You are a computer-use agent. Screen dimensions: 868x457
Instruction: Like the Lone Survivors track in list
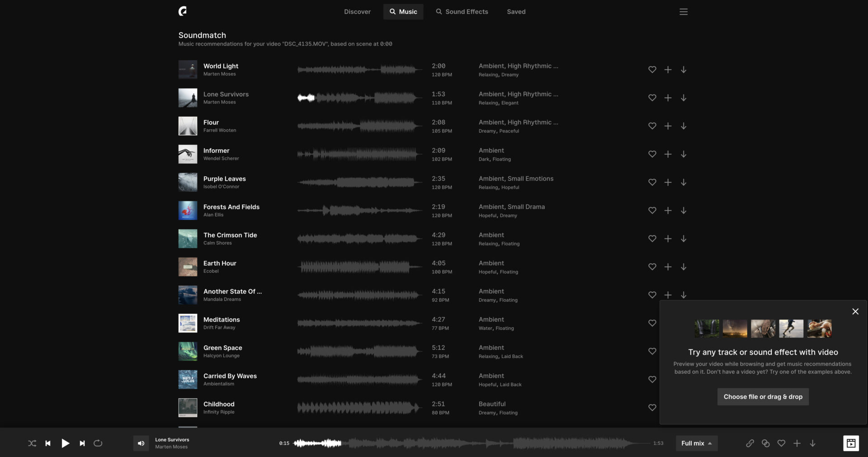(x=652, y=98)
